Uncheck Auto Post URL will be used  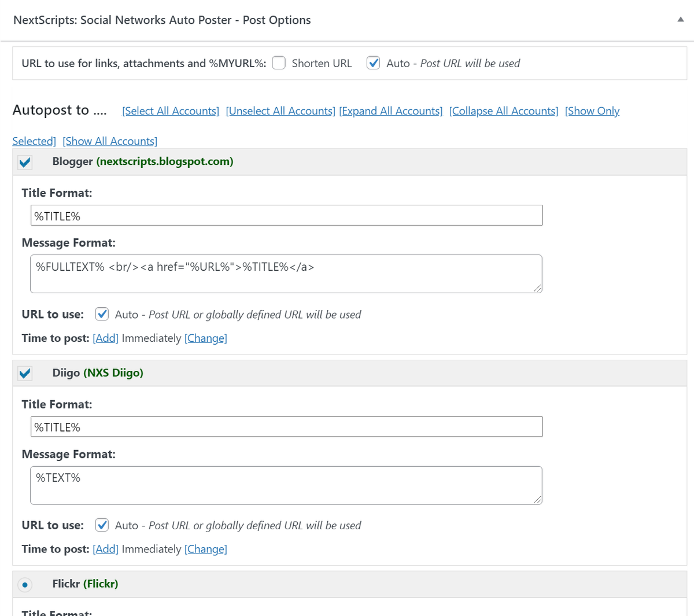pos(374,63)
